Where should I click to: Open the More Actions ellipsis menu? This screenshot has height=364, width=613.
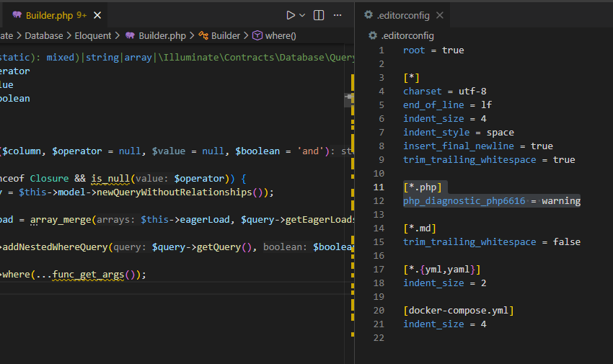click(339, 15)
